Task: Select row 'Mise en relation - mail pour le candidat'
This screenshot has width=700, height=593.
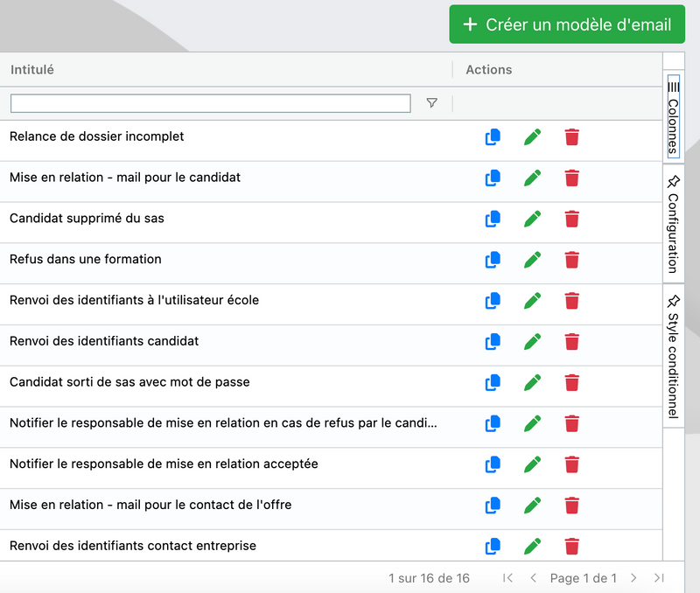Action: pos(331,182)
